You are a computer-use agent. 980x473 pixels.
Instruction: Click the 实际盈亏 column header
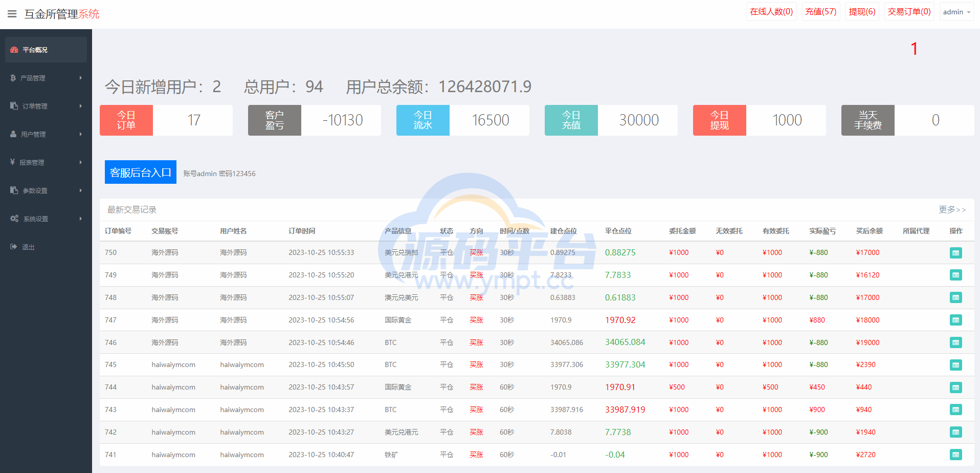pos(822,231)
